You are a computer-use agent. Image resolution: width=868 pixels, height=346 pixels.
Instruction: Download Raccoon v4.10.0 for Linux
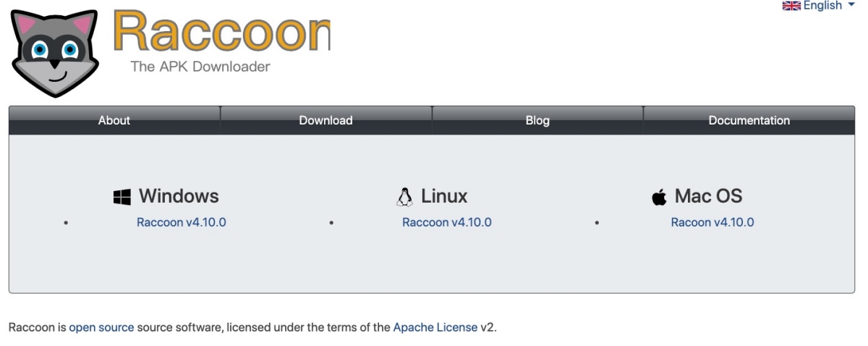pyautogui.click(x=447, y=222)
